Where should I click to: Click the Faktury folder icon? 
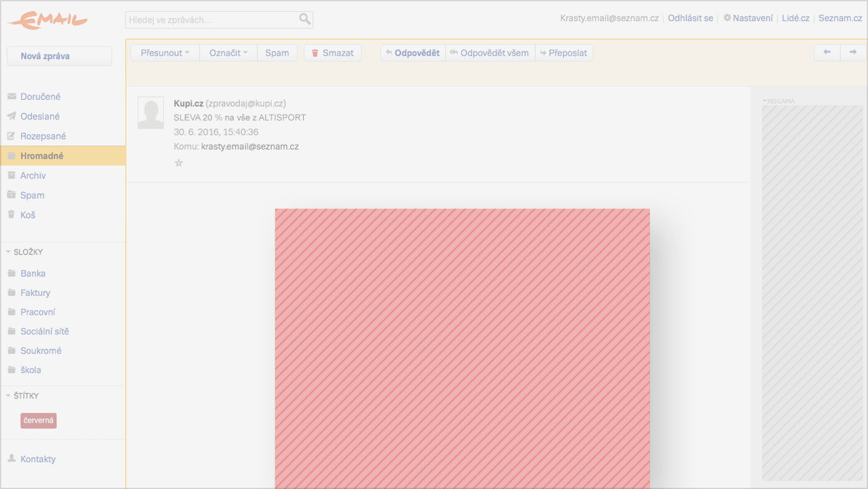tap(11, 292)
